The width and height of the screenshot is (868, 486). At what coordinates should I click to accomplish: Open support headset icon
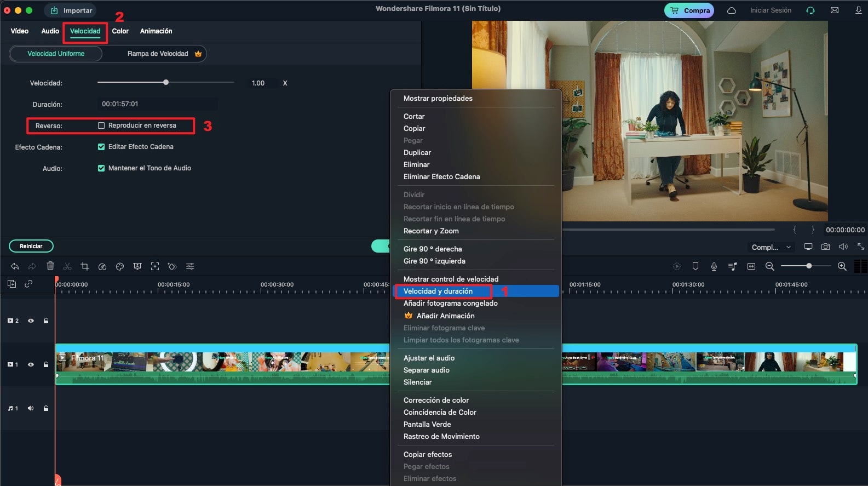(x=810, y=10)
